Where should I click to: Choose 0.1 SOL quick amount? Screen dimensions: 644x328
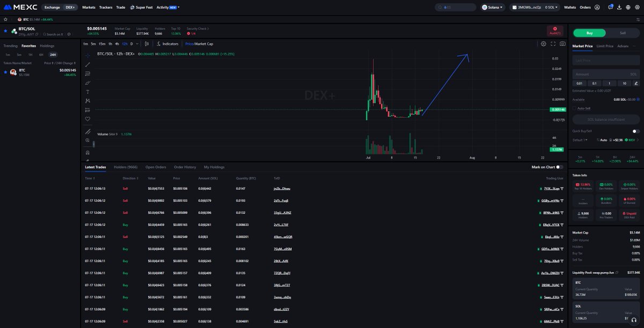pos(594,83)
